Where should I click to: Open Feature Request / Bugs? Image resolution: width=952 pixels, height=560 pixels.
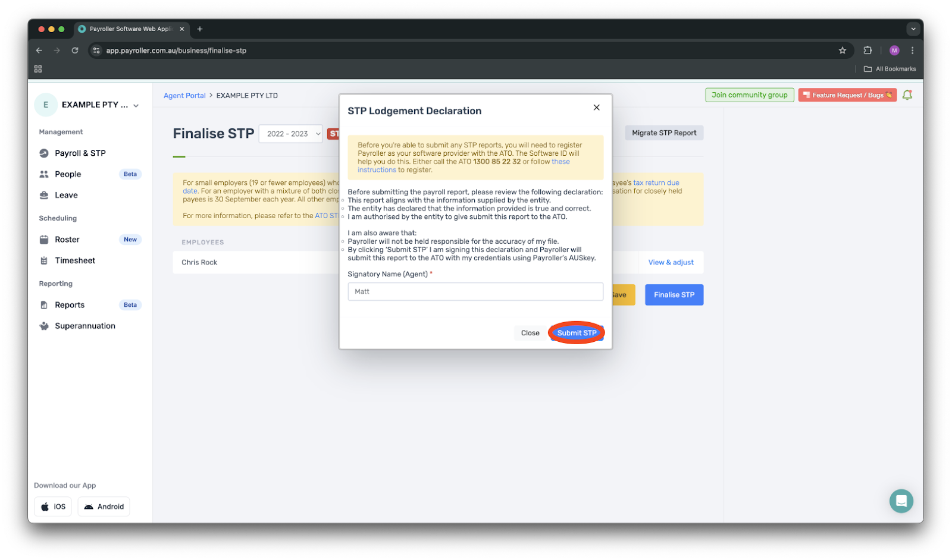point(847,95)
